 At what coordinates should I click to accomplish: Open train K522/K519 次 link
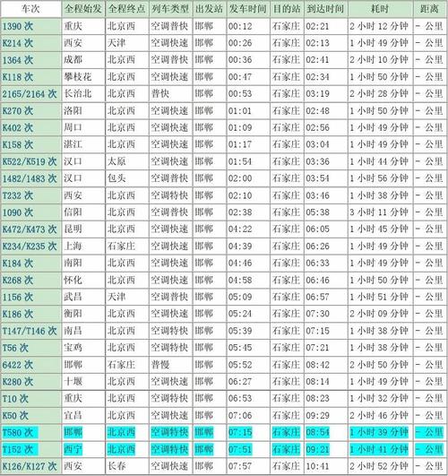[x=30, y=161]
